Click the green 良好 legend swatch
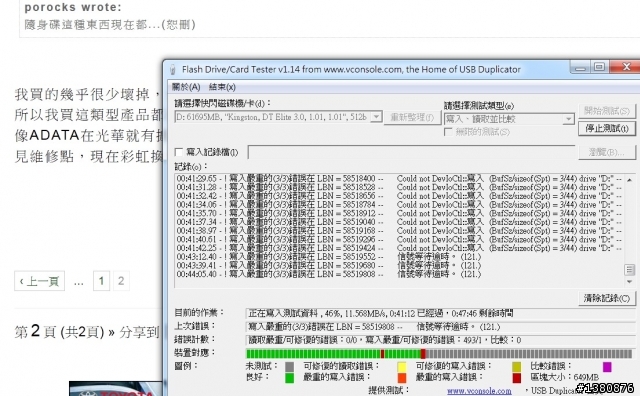640x396 pixels. pos(289,378)
